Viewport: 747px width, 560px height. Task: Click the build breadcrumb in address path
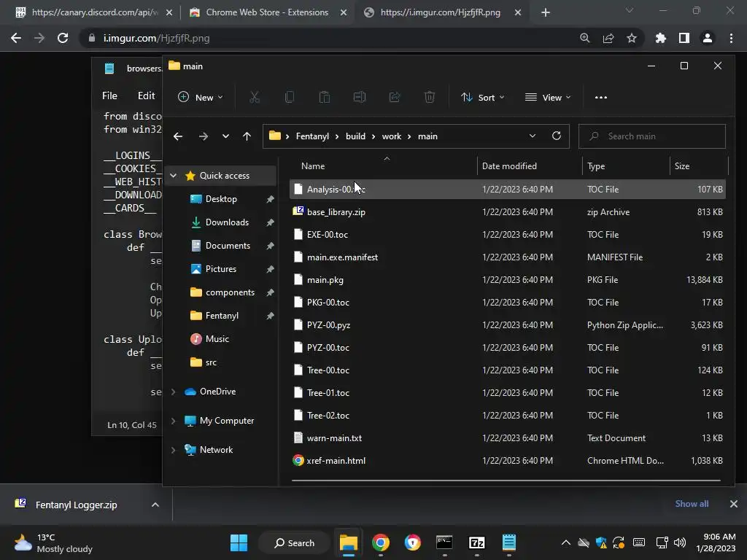click(355, 136)
